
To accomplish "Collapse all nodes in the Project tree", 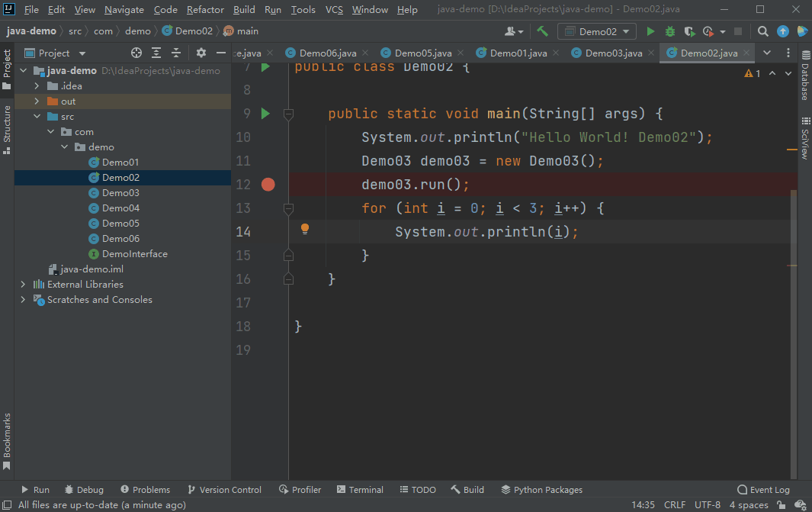I will pyautogui.click(x=175, y=53).
